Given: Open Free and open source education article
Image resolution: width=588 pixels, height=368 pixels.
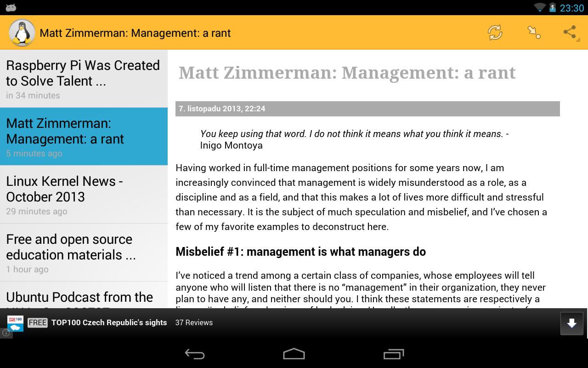Looking at the screenshot, I should (x=84, y=253).
